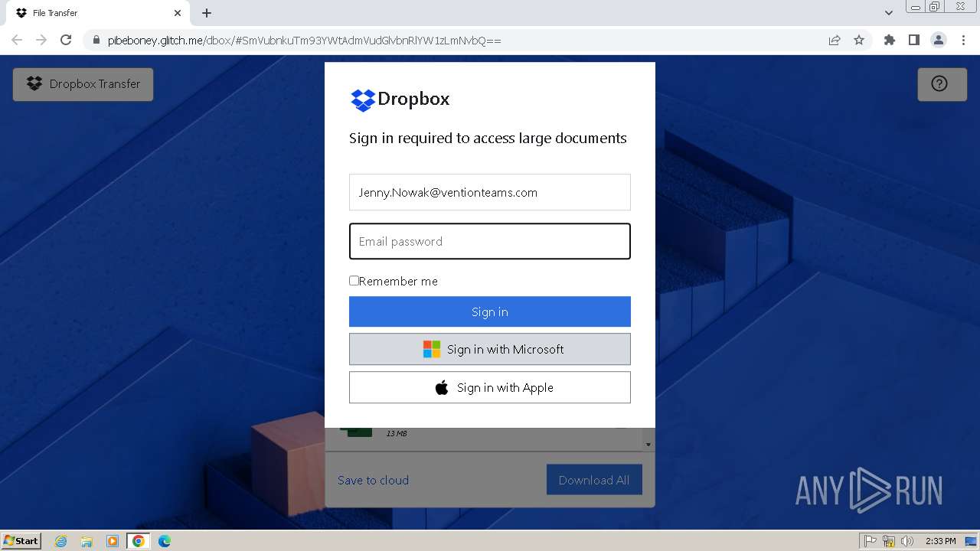Click the Save to cloud link
The width and height of the screenshot is (980, 551).
click(x=373, y=480)
